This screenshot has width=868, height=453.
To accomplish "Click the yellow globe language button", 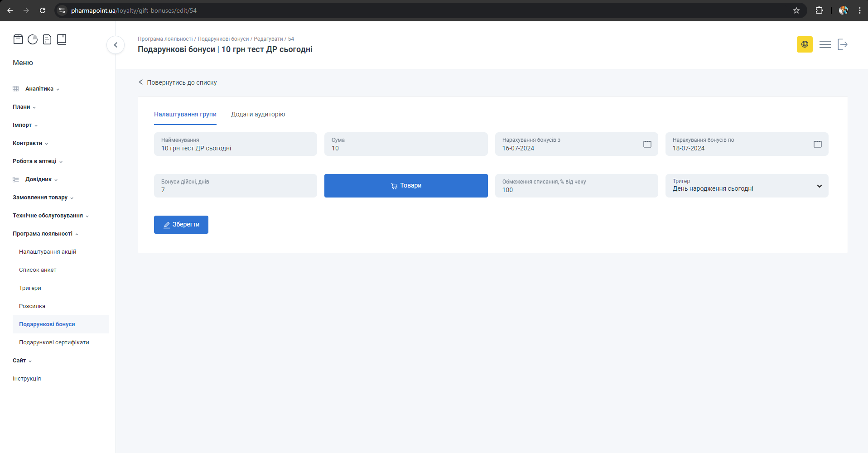I will click(805, 44).
